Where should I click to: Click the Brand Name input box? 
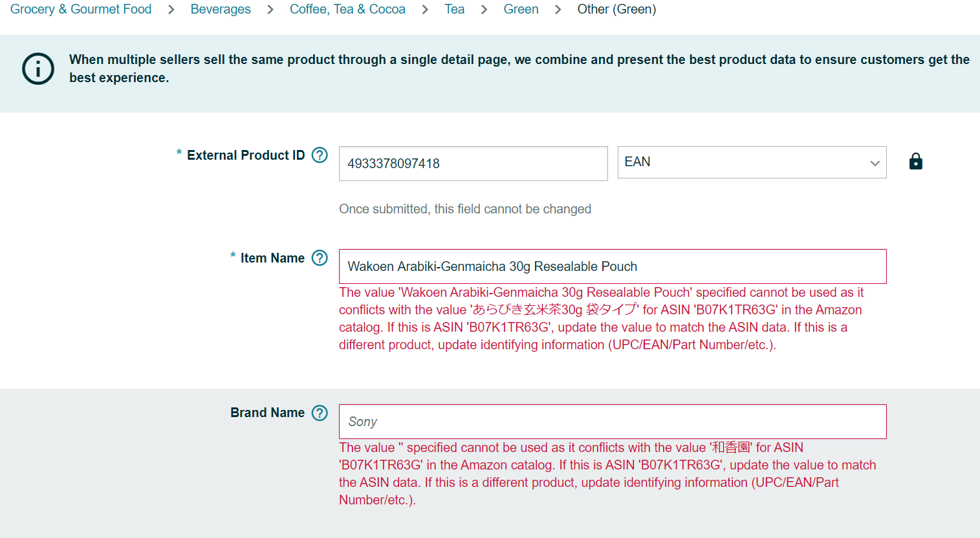click(612, 422)
